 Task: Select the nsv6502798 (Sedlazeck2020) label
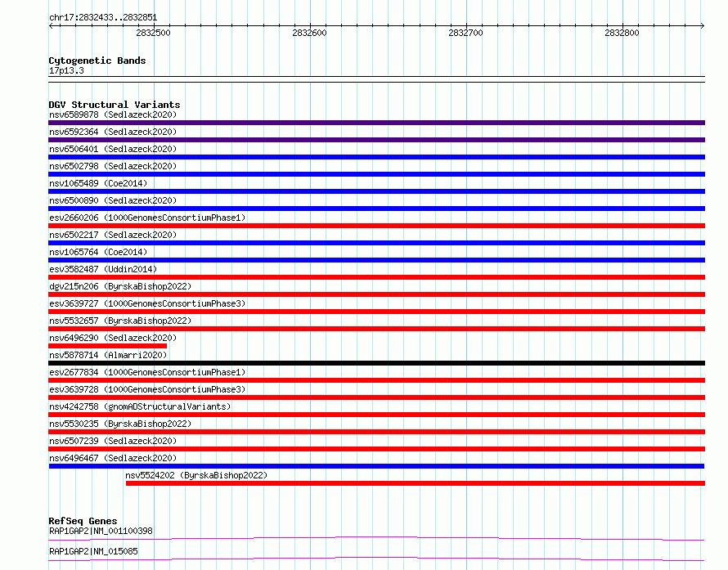coord(113,166)
